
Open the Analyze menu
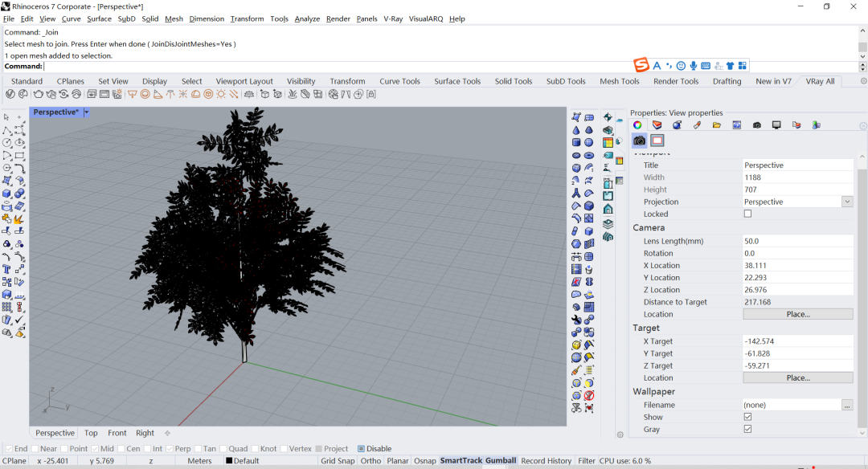click(307, 18)
